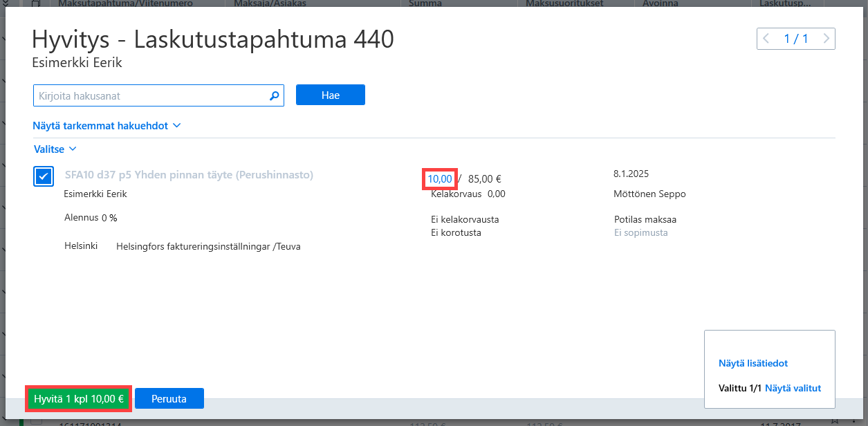Click the Ei sopimusta text

[641, 232]
